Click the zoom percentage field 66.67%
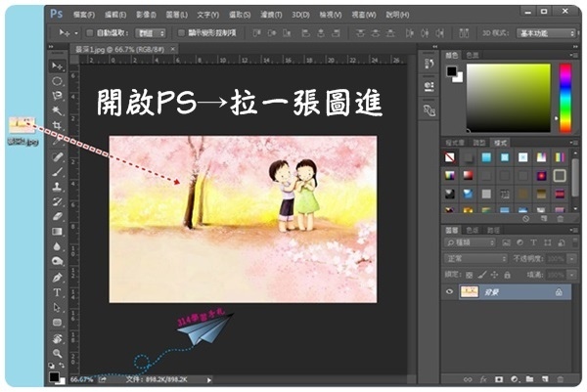Screen dimensions: 587x392 [x=81, y=379]
